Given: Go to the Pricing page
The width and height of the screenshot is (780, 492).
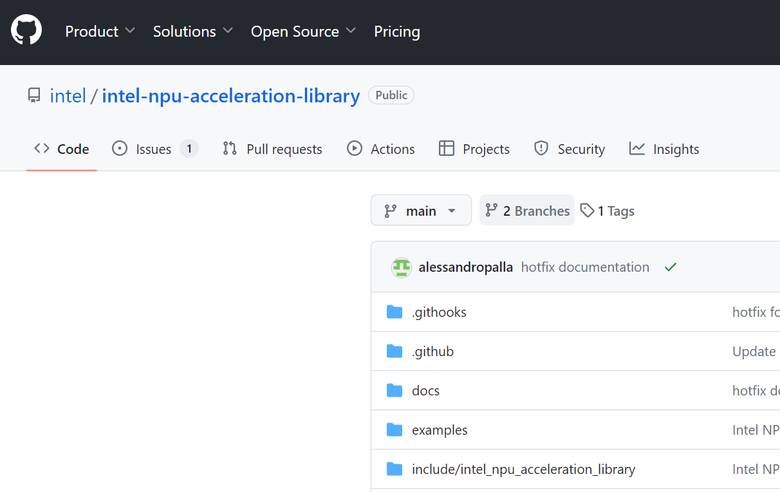Looking at the screenshot, I should coord(397,31).
